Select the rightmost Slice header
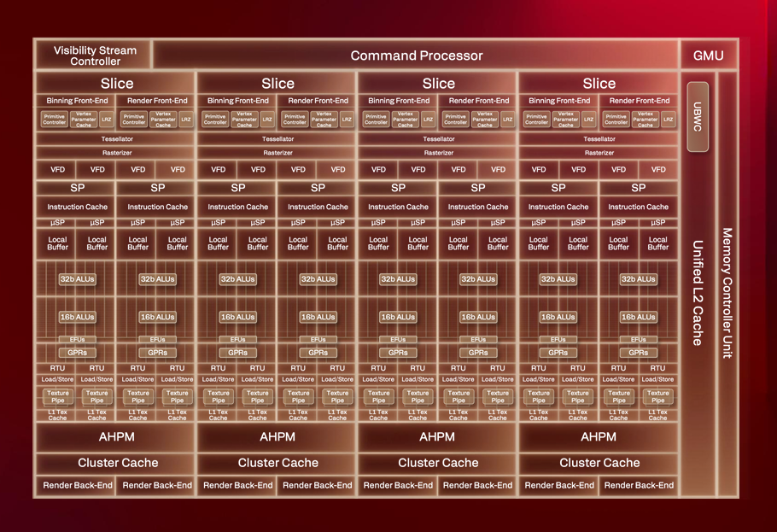Viewport: 777px width, 532px height. [599, 84]
